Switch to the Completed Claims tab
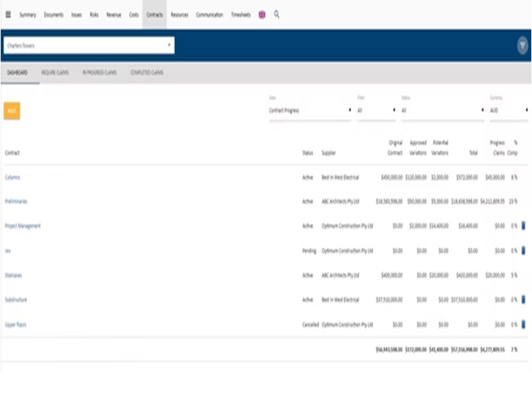The height and width of the screenshot is (399, 532). click(x=146, y=72)
